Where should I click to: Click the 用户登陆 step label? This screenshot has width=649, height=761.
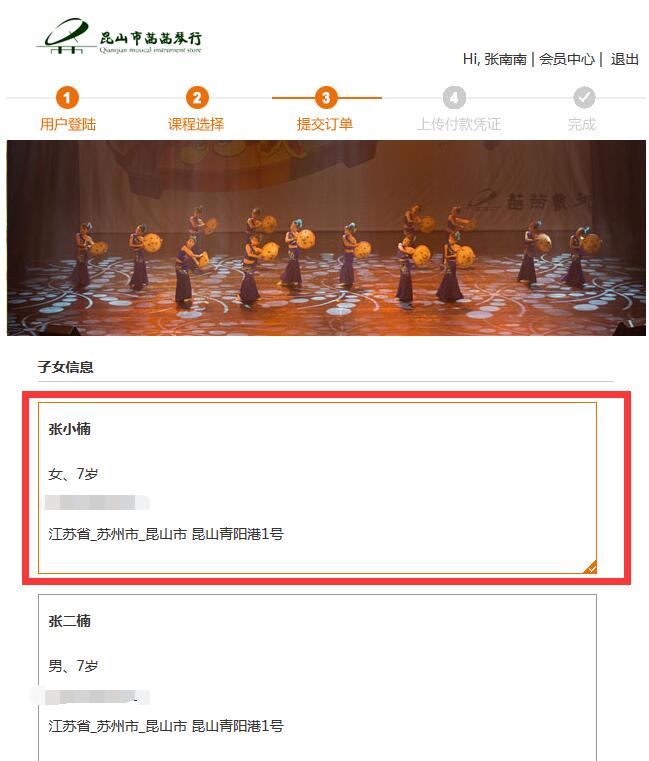coord(67,124)
